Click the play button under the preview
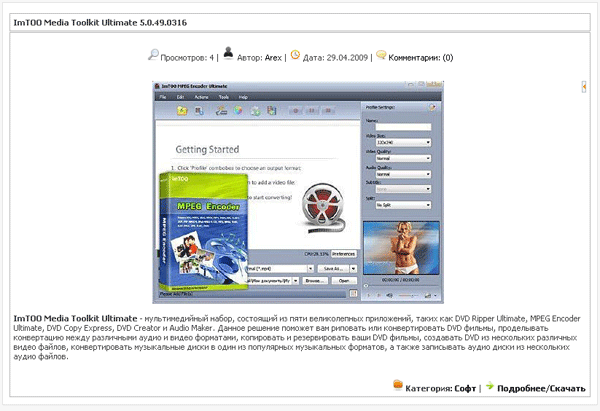Viewport: 600px width, 411px height. pos(368,295)
